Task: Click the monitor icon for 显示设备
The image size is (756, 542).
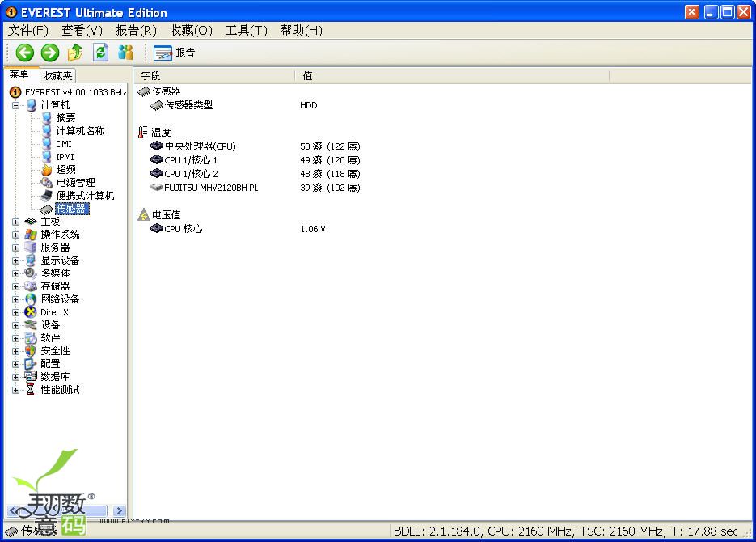Action: tap(31, 260)
